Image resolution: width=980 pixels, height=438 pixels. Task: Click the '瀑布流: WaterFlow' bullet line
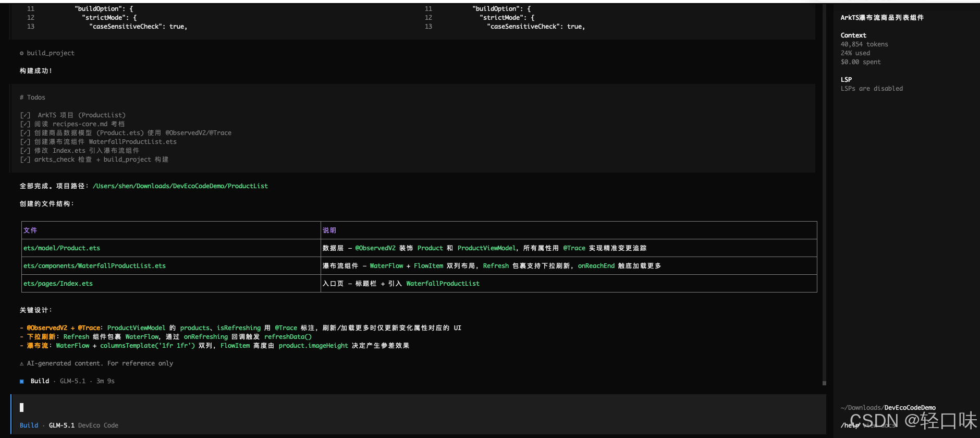(214, 346)
